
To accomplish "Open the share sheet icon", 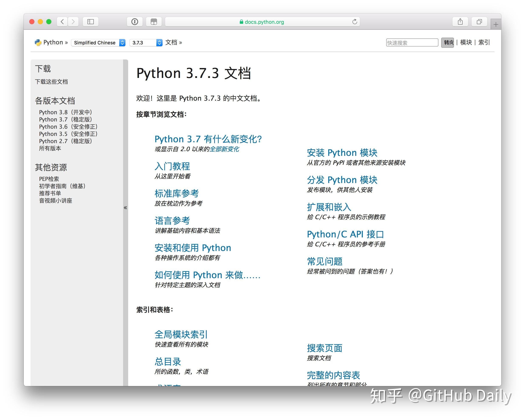I will pyautogui.click(x=460, y=22).
